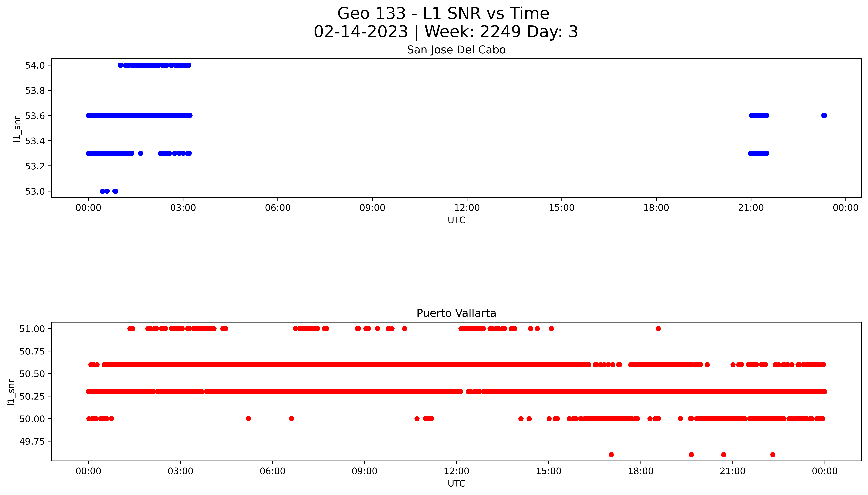Click the 50.25 y-axis tick label

tap(32, 396)
